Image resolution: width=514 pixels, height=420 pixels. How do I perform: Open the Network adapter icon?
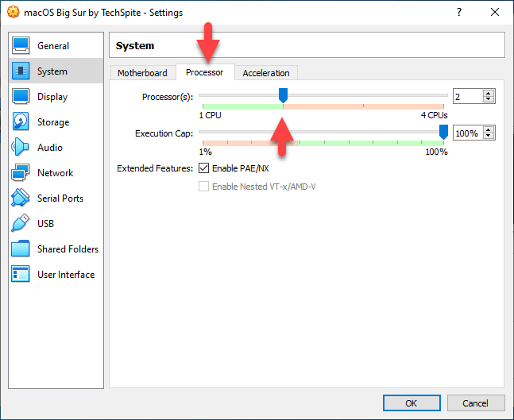[x=21, y=173]
